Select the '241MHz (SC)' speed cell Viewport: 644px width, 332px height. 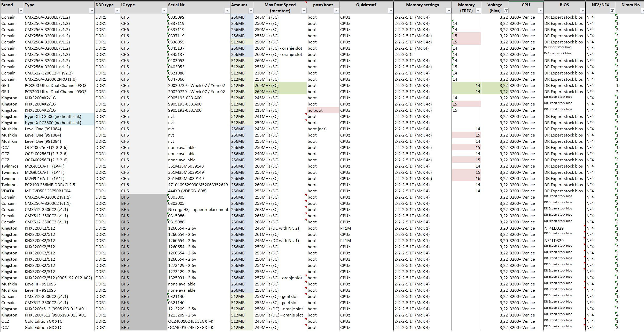[x=280, y=116]
